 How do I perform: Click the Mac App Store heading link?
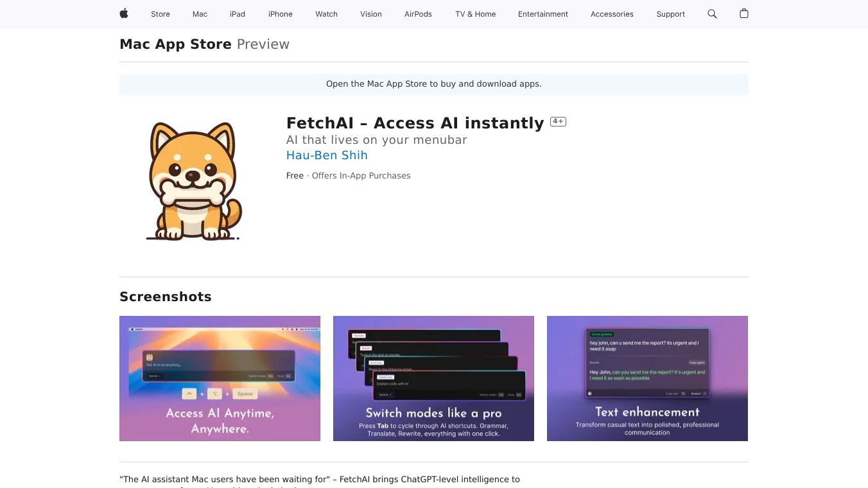point(175,44)
